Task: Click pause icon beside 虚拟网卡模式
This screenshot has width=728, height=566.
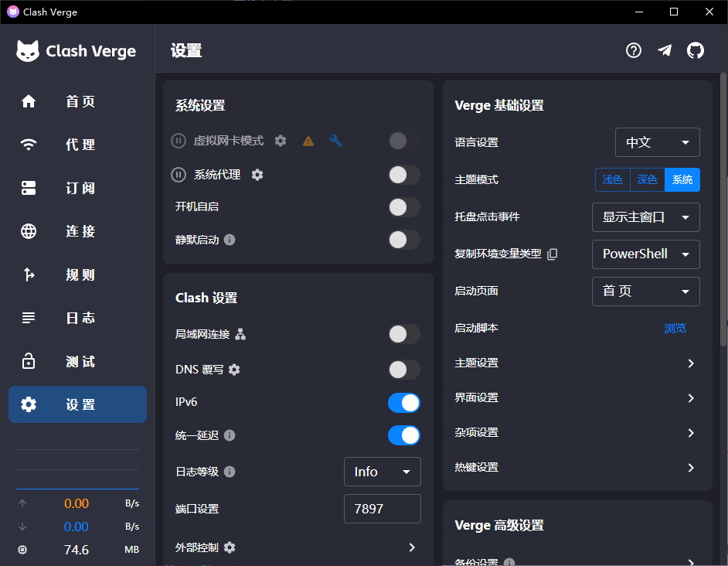Action: coord(179,140)
